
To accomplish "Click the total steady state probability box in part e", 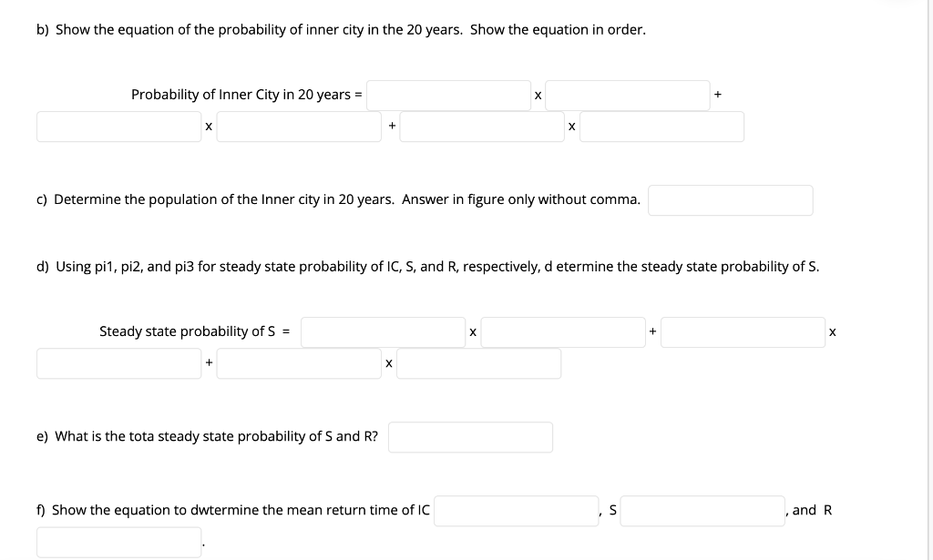I will pos(470,436).
